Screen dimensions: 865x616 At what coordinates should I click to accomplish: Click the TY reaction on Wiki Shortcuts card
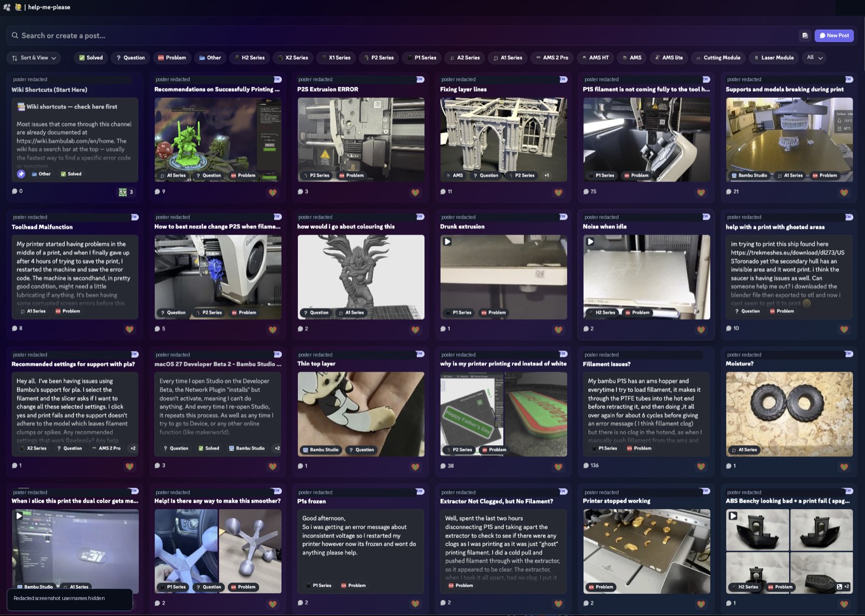(126, 192)
